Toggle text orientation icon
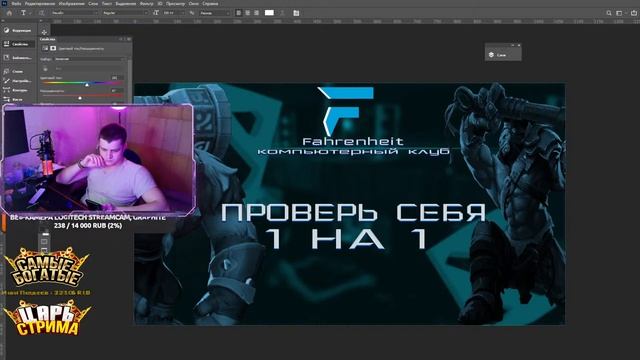640x360 pixels. (x=41, y=13)
